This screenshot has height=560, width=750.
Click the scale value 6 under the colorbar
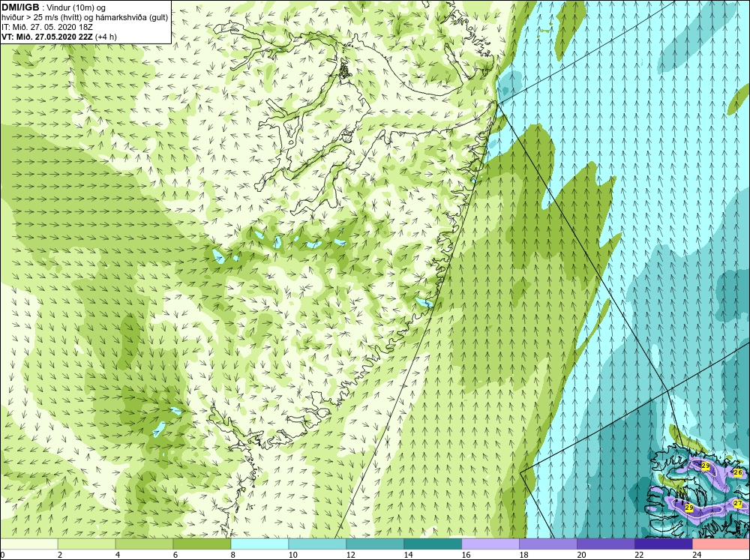(x=175, y=555)
